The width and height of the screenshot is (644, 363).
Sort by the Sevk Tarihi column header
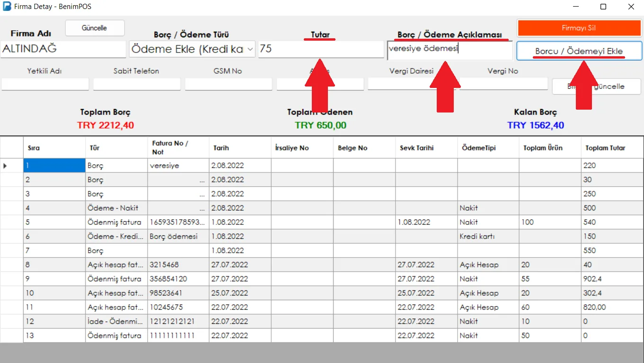(426, 148)
